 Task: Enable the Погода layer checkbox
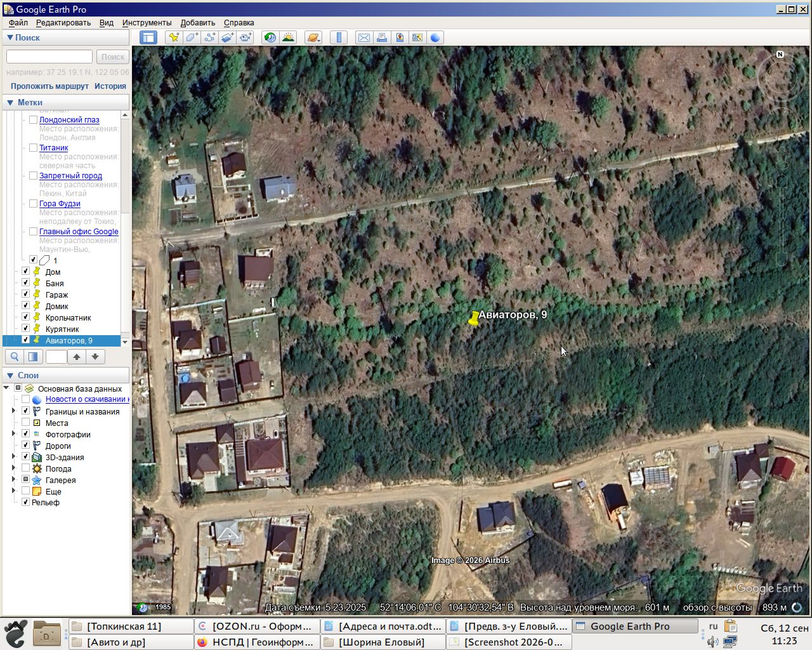26,468
